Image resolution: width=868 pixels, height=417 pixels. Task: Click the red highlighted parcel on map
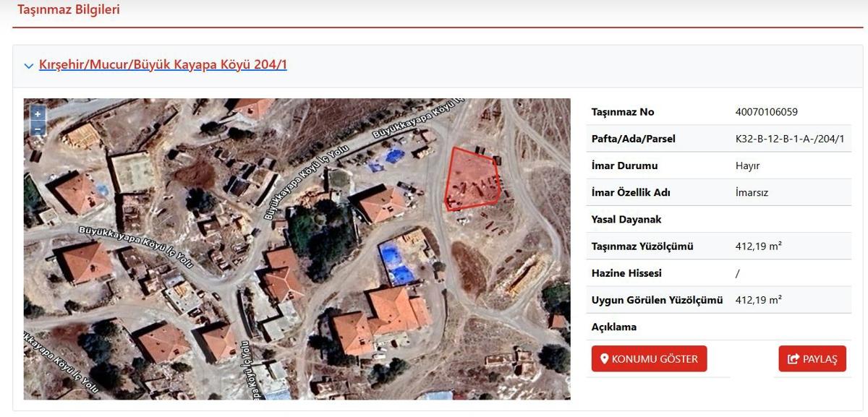[472, 179]
